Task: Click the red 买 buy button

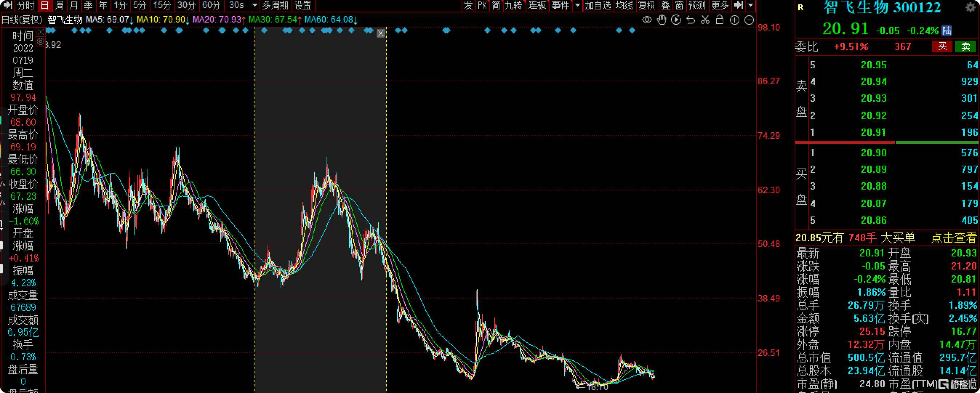Action: (942, 46)
